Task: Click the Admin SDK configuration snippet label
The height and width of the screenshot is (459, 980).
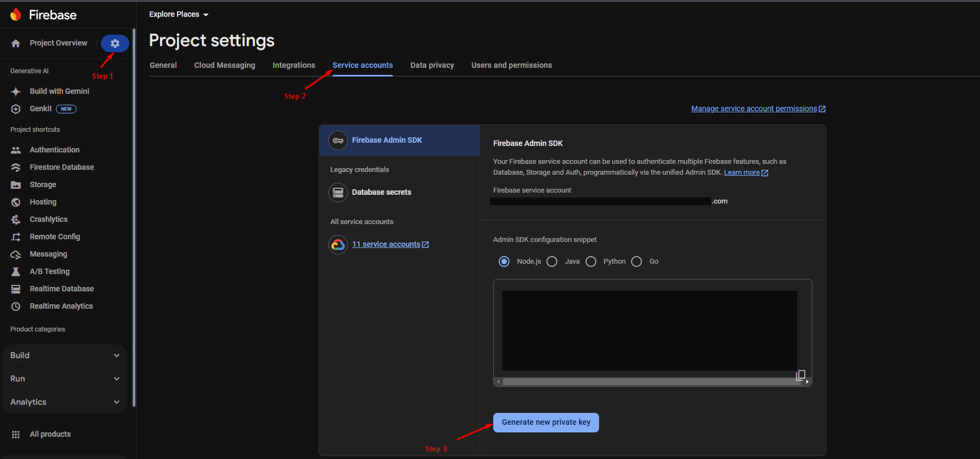Action: coord(545,240)
